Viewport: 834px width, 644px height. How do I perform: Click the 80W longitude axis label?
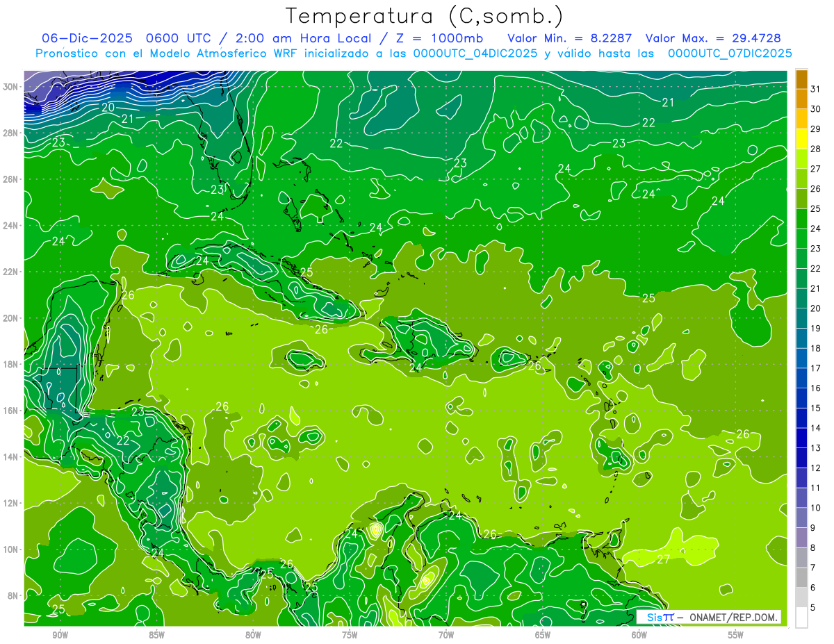[253, 635]
